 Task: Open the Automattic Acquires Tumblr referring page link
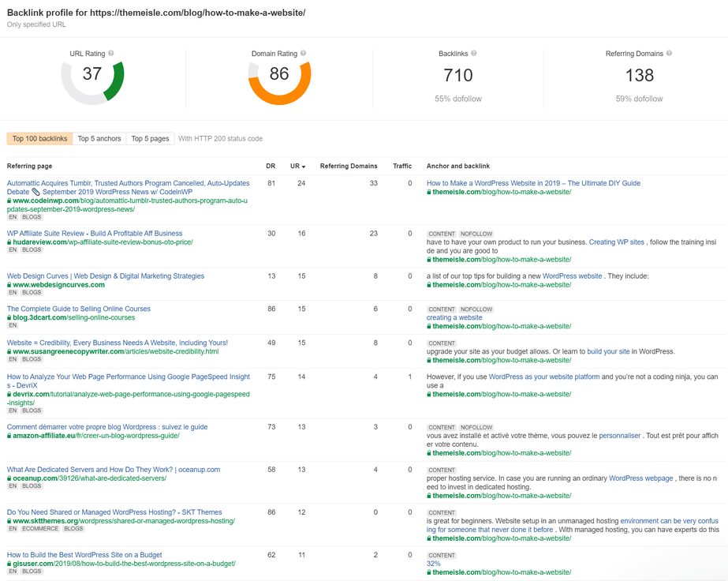pos(128,187)
